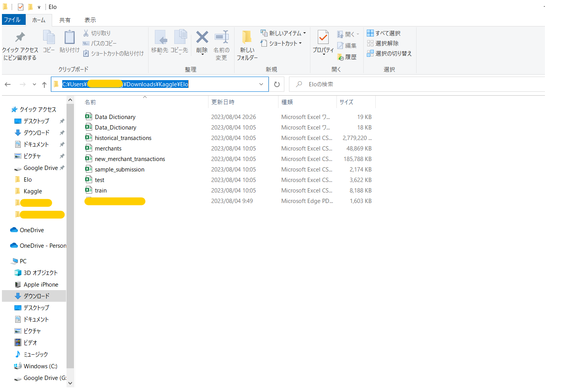Sort by the Size (サイズ) column header
This screenshot has height=392, width=571.
click(346, 102)
